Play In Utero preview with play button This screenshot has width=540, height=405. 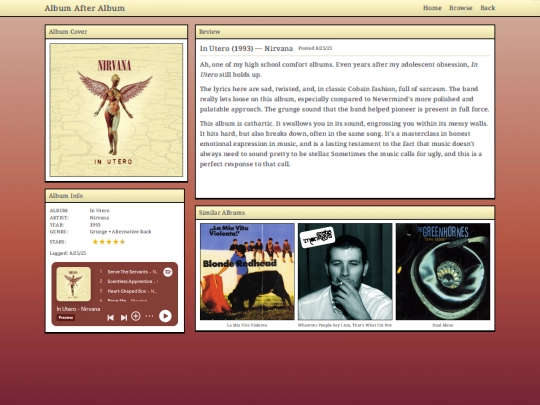click(x=165, y=316)
